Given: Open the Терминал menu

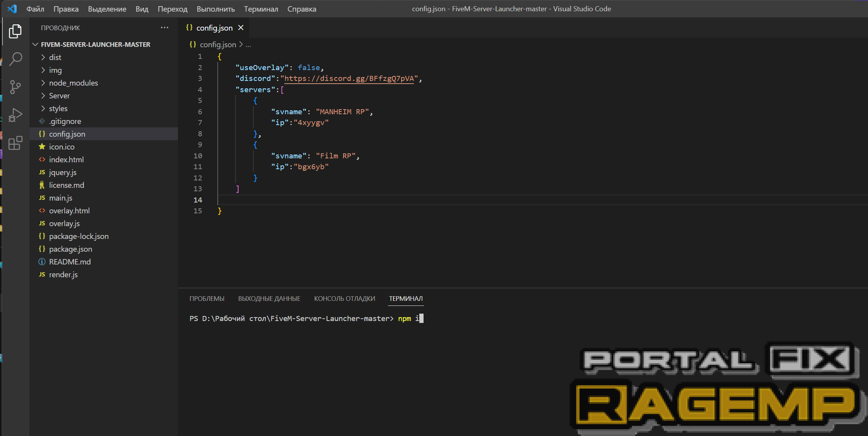Looking at the screenshot, I should [x=261, y=9].
